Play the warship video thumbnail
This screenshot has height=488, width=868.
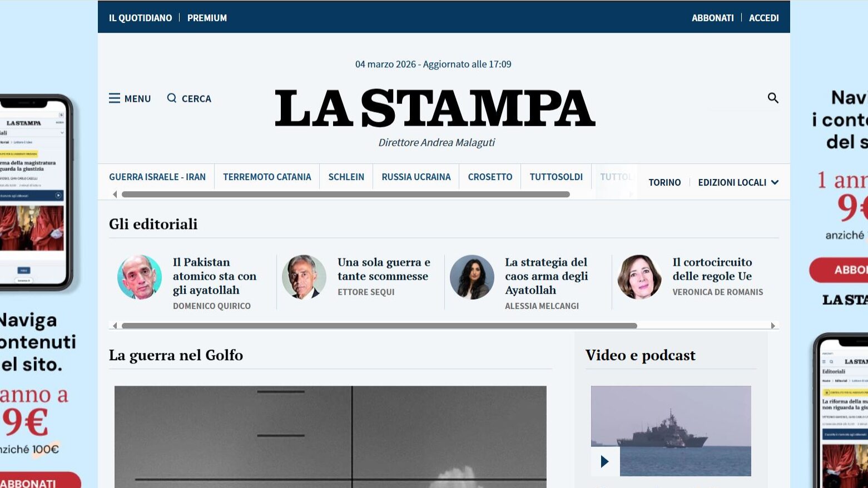(605, 461)
